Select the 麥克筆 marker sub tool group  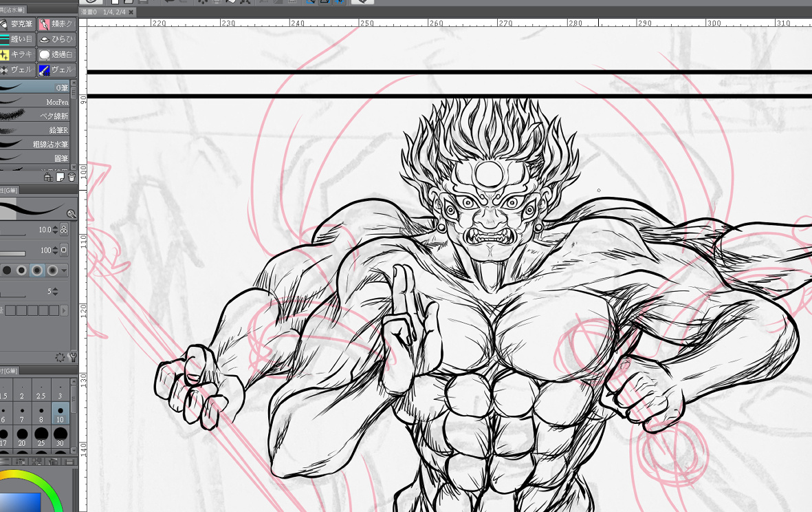click(17, 24)
